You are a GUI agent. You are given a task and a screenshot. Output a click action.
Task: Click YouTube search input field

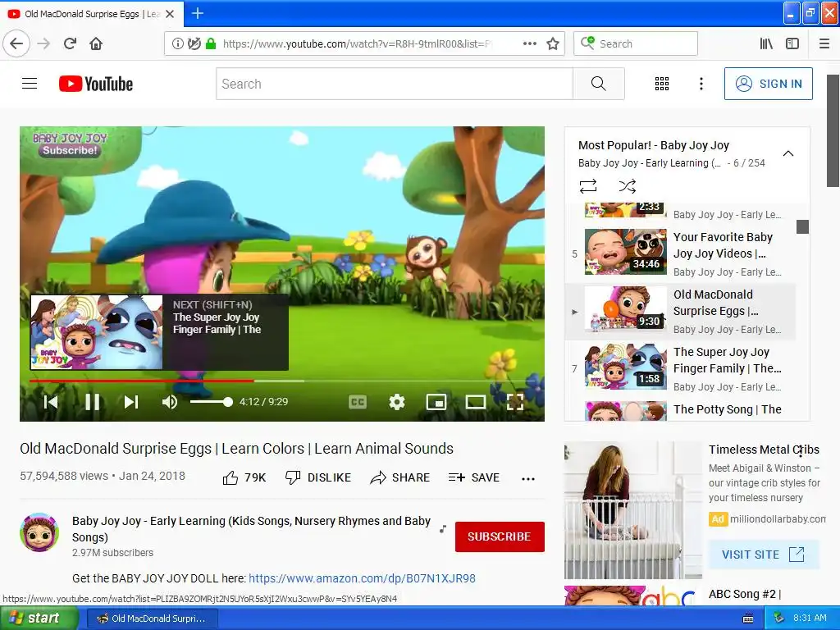point(395,84)
